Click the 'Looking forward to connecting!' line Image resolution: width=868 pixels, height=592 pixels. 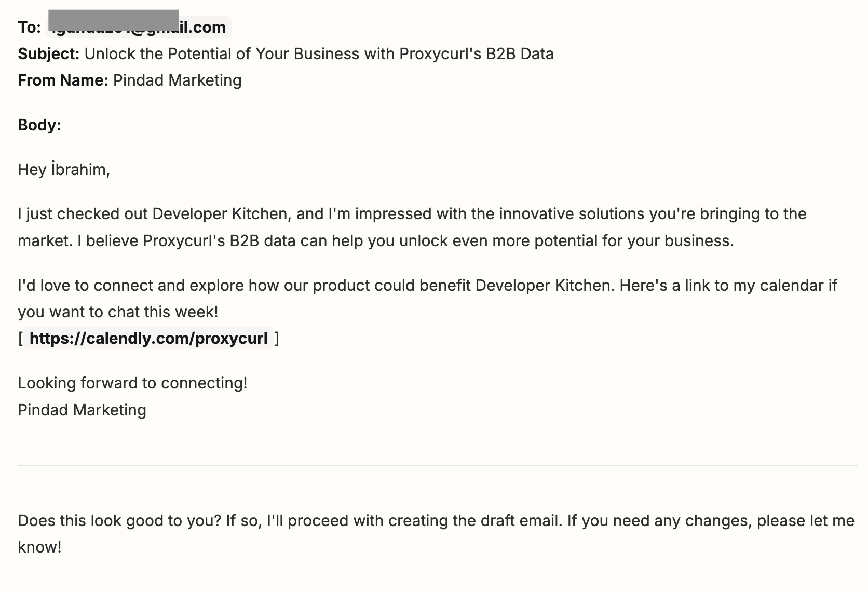[x=132, y=383]
